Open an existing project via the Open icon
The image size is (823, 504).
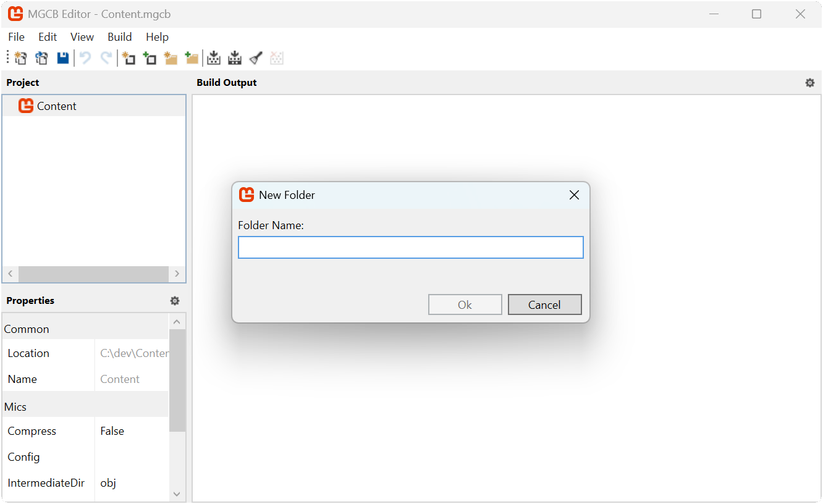tap(41, 57)
